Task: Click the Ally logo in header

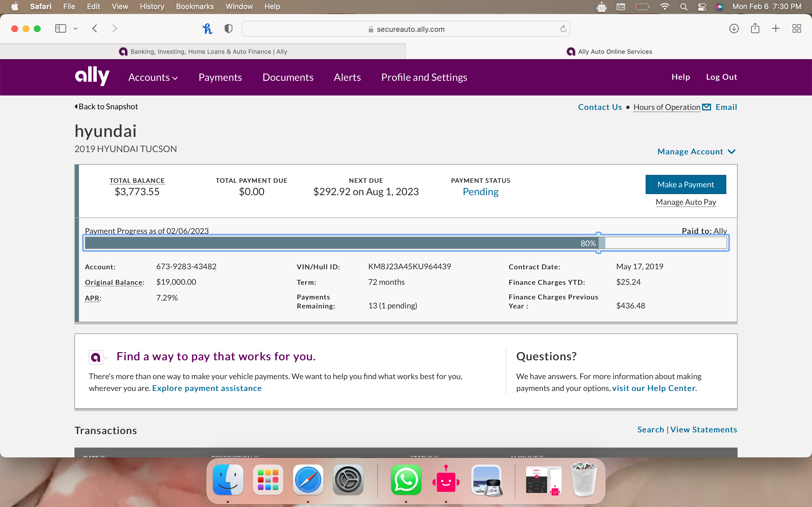Action: click(92, 77)
